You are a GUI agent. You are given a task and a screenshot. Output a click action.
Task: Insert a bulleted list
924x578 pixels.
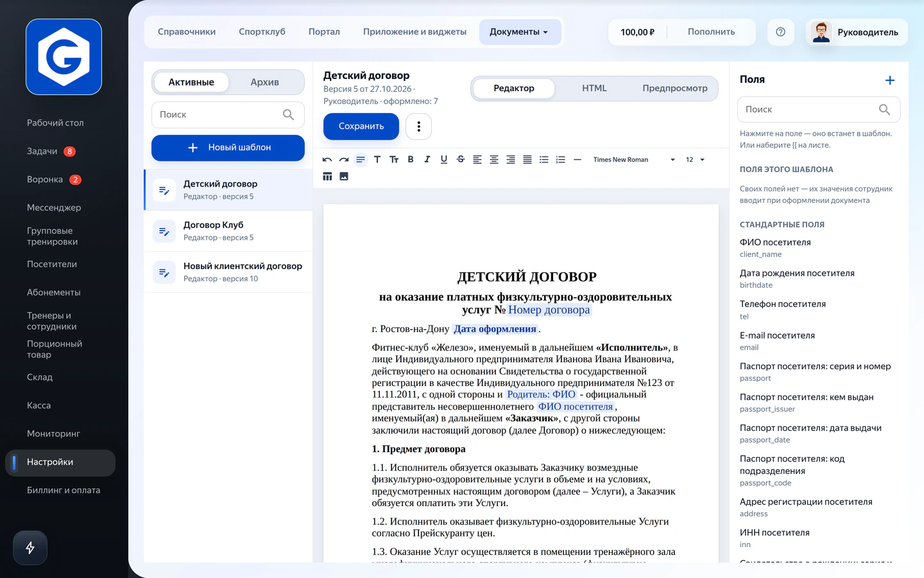click(544, 160)
